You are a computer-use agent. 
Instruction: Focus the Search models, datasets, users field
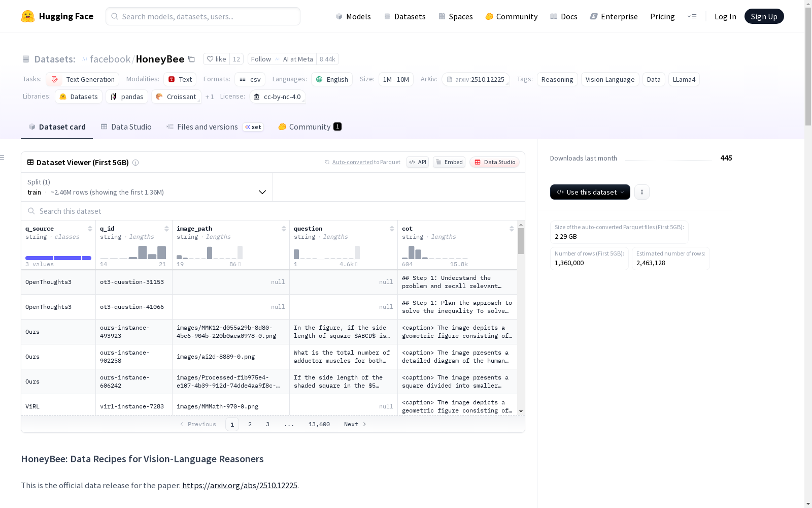coord(203,16)
